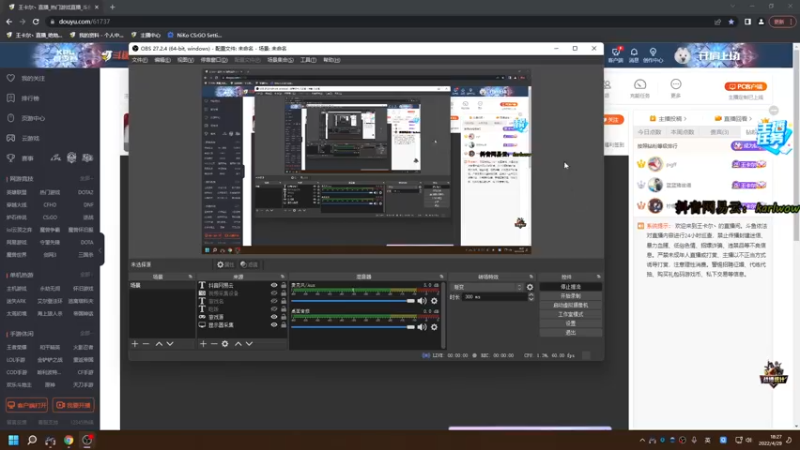Select the scene in Scenes list

pos(162,286)
